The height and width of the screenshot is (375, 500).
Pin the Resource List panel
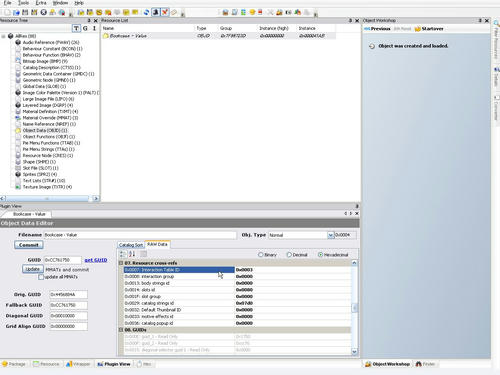[x=350, y=20]
